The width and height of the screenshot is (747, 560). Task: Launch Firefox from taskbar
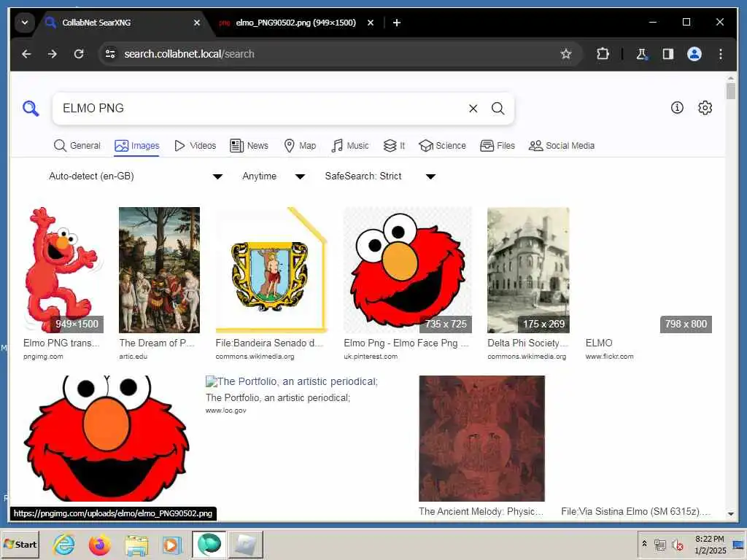point(99,545)
